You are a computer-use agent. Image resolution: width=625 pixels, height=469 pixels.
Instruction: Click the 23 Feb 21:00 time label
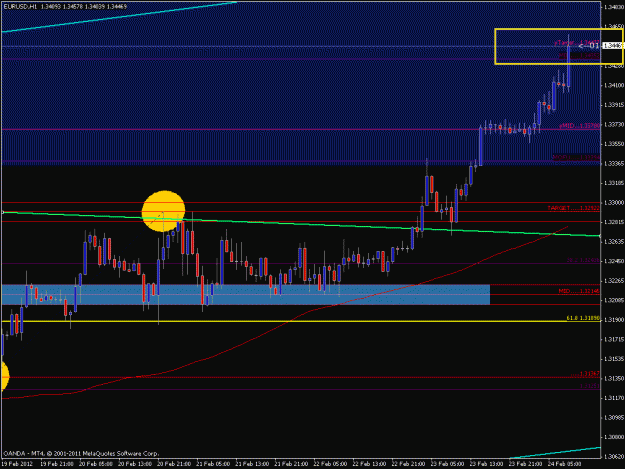526,464
